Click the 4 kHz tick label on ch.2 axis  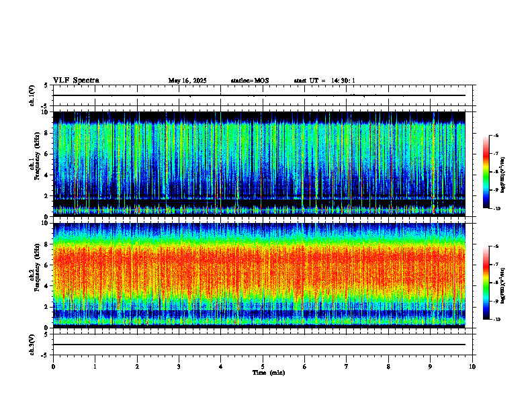click(x=47, y=286)
